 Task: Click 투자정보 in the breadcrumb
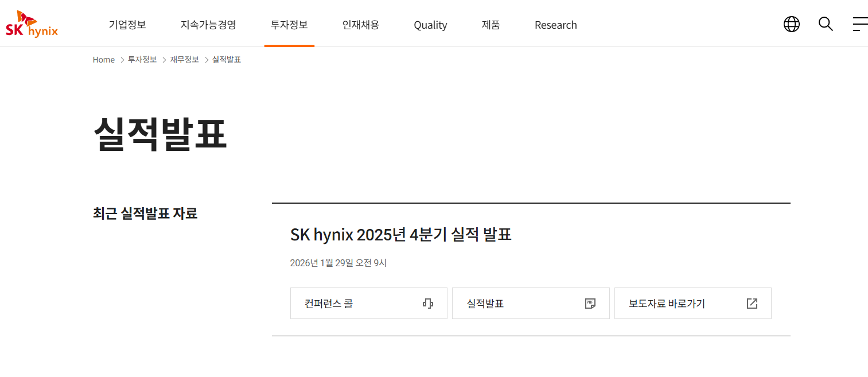tap(142, 60)
